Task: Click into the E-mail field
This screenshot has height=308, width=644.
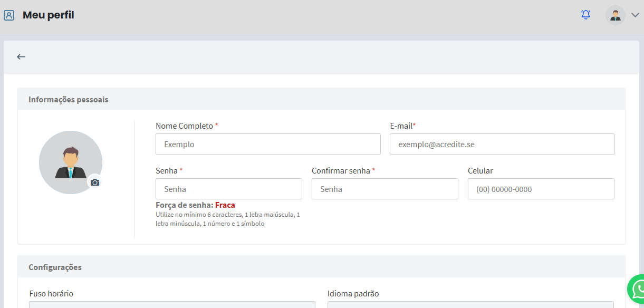Action: (x=502, y=144)
